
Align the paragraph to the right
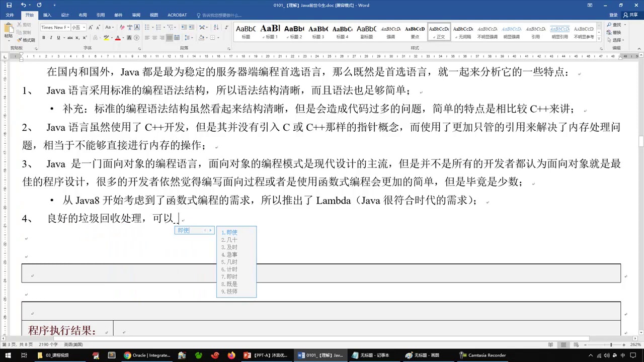[x=162, y=38]
